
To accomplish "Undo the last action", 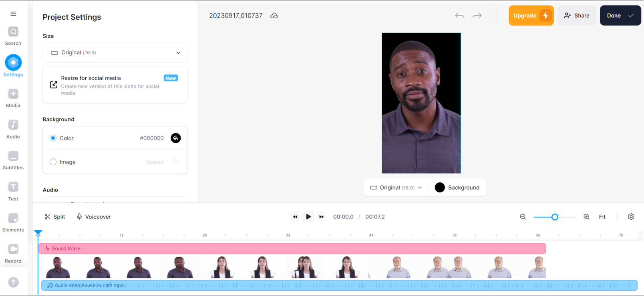I will pyautogui.click(x=460, y=16).
